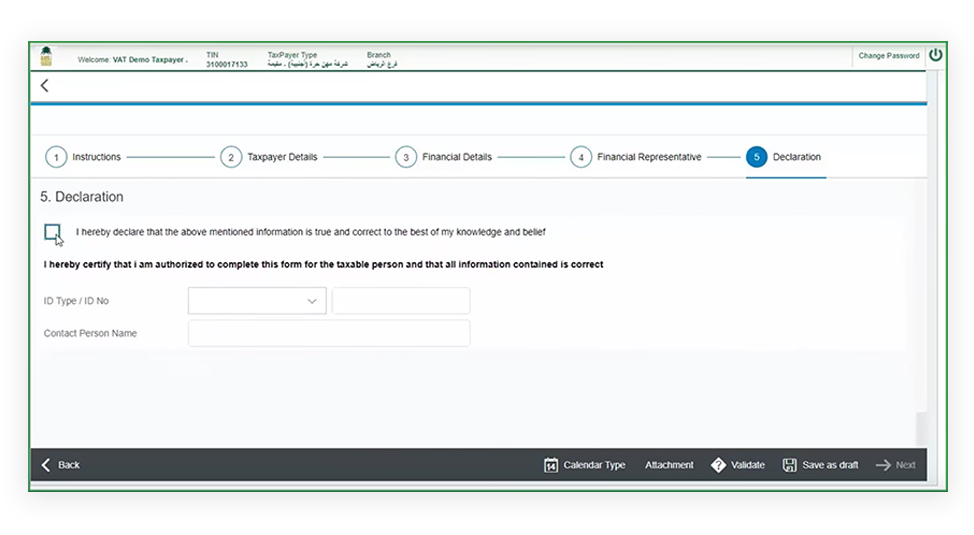
Task: Click the TIN number 3100017133
Action: click(x=227, y=64)
